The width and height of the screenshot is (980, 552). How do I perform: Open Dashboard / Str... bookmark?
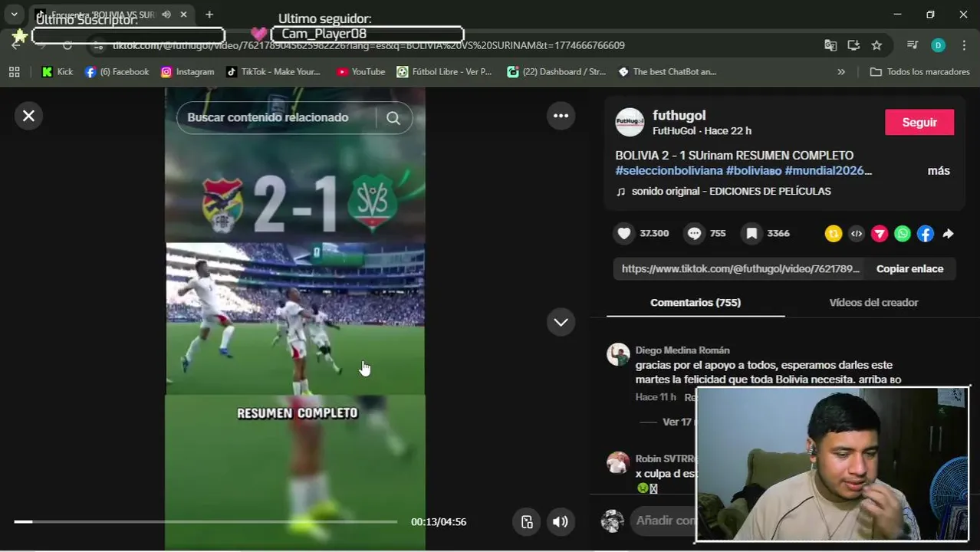[557, 72]
